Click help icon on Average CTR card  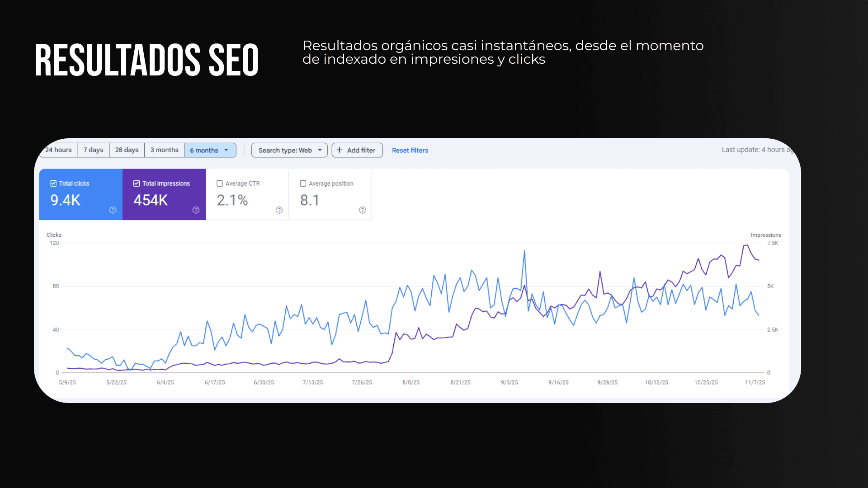coord(279,210)
